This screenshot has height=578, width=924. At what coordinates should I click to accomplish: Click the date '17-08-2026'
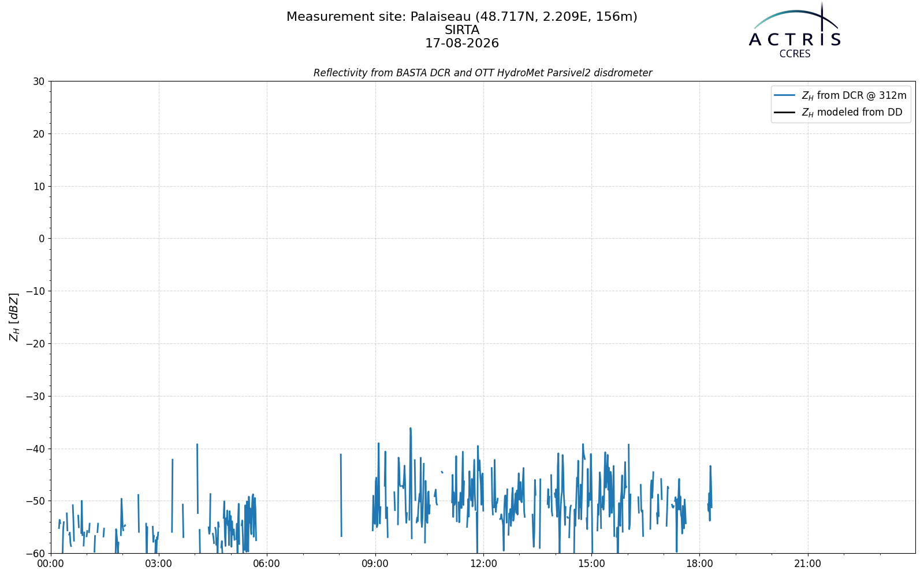[x=462, y=43]
